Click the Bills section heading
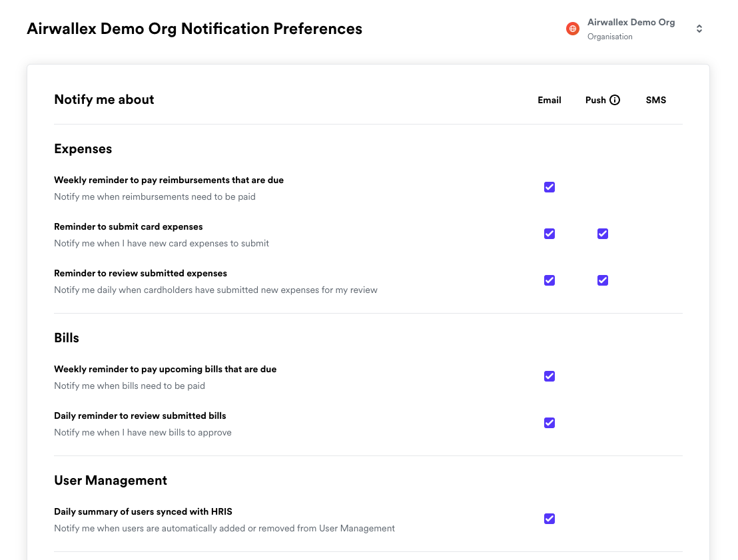738x560 pixels. coord(67,338)
